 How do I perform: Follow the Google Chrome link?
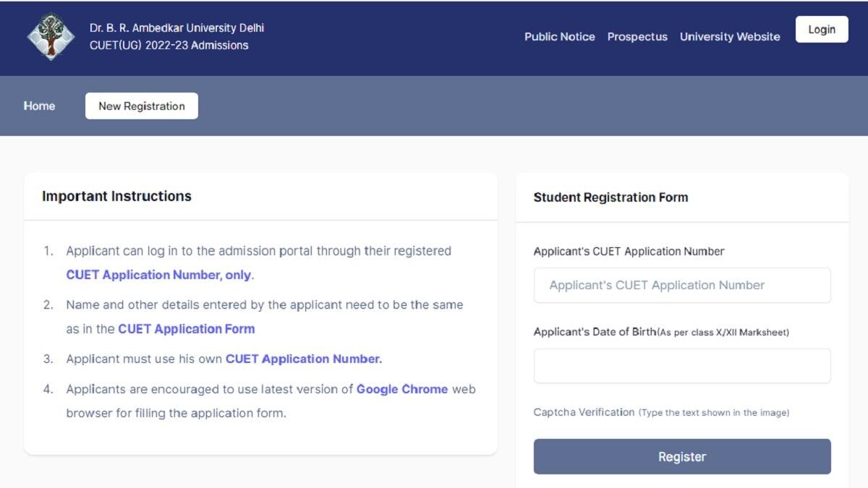pos(401,389)
